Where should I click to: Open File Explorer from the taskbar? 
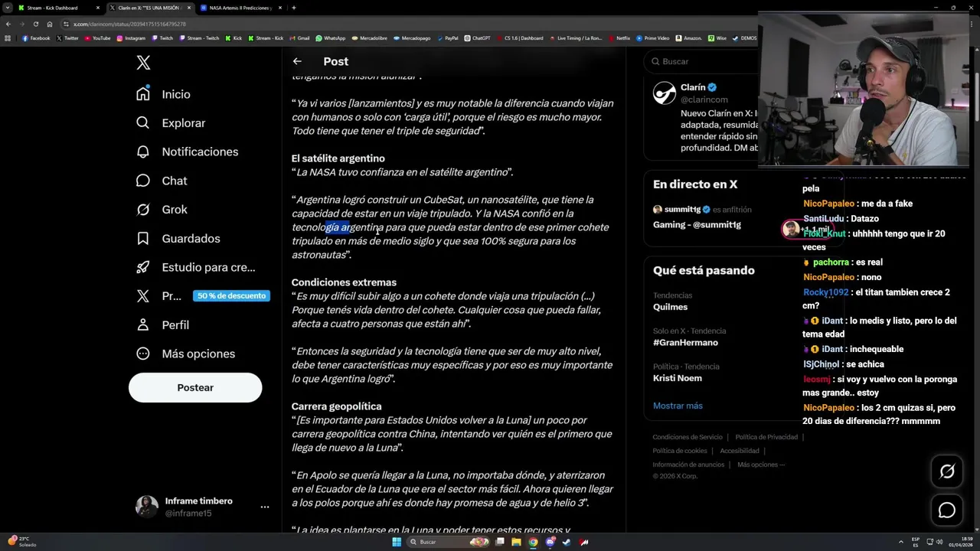[516, 542]
